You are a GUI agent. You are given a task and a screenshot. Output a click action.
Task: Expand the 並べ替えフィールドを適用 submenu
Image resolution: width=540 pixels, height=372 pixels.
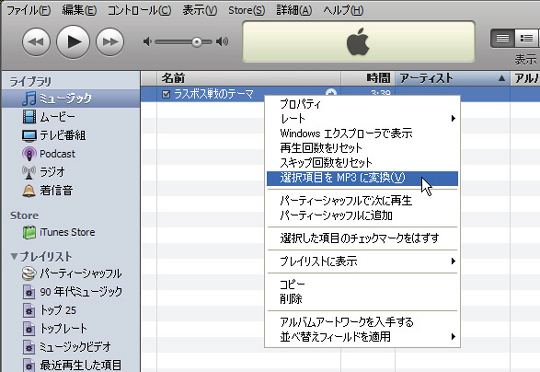pos(362,337)
